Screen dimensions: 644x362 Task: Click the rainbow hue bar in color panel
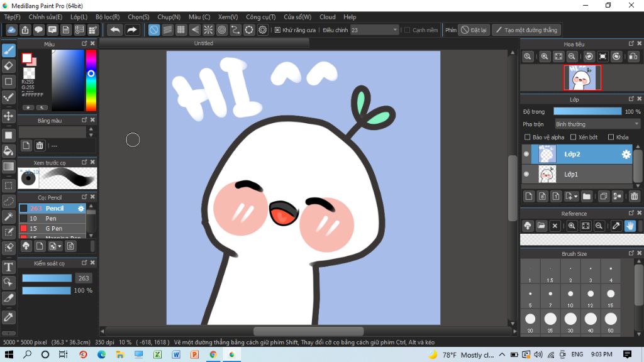point(91,80)
